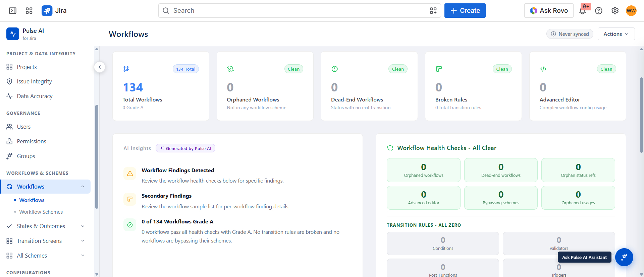Click the Workflow Health Checks shield icon
The image size is (644, 277).
pyautogui.click(x=390, y=148)
